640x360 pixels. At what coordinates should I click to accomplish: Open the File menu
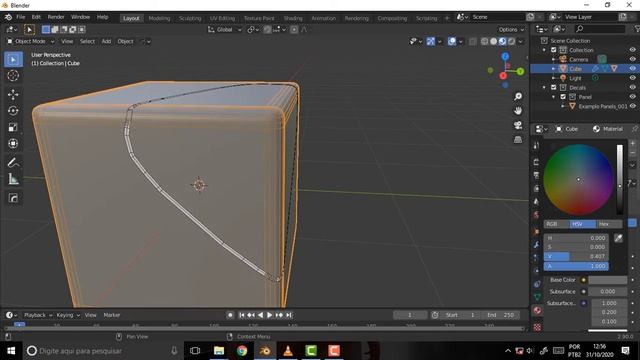pyautogui.click(x=20, y=17)
